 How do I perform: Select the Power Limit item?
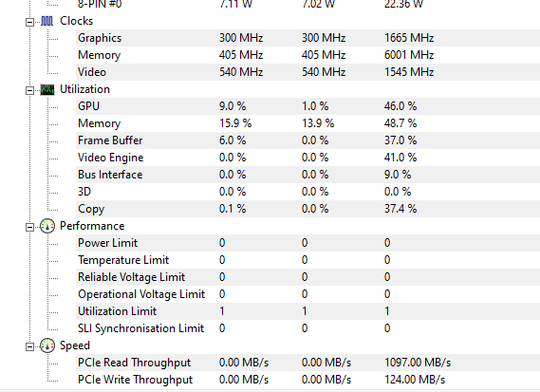click(x=307, y=243)
